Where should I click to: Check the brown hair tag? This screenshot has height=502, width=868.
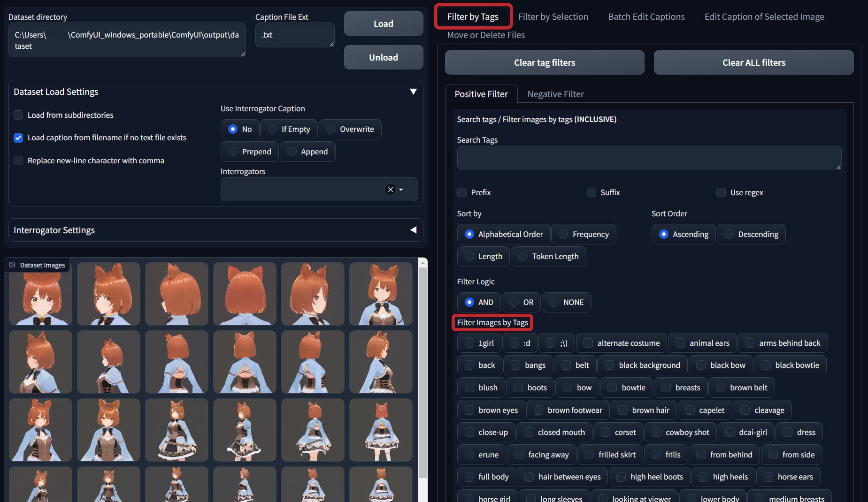click(x=622, y=410)
